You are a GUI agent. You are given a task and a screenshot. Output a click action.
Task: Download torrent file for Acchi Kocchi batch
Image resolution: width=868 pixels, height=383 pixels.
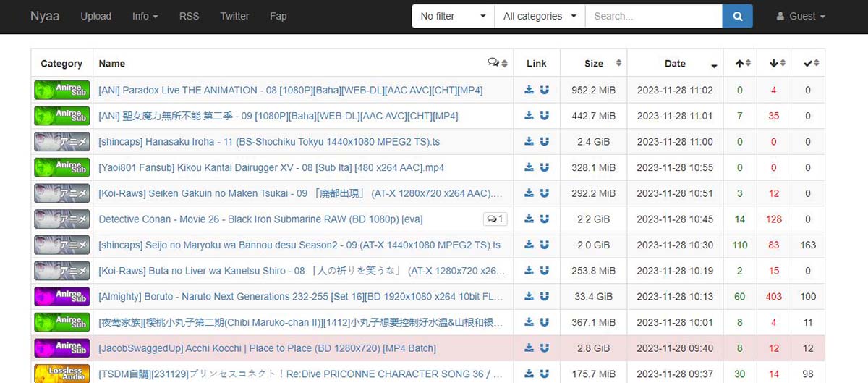(x=529, y=348)
